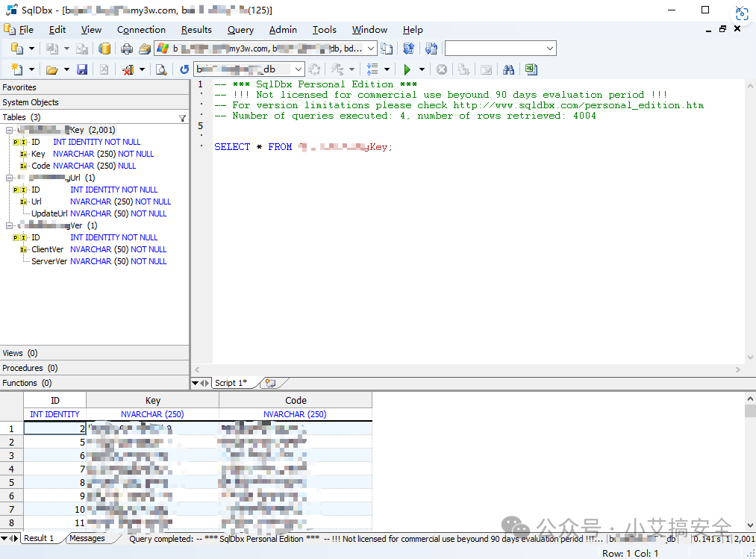Click the yellow database cylinder icon
The height and width of the screenshot is (559, 756).
(104, 49)
